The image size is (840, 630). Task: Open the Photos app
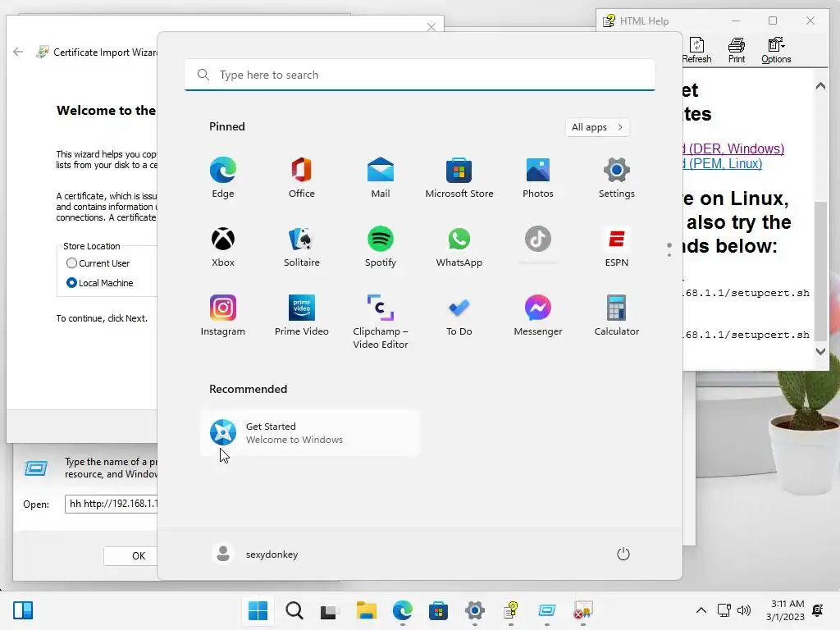point(538,177)
